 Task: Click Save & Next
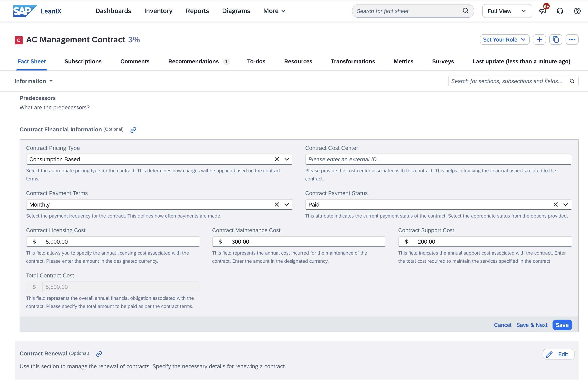pyautogui.click(x=532, y=325)
